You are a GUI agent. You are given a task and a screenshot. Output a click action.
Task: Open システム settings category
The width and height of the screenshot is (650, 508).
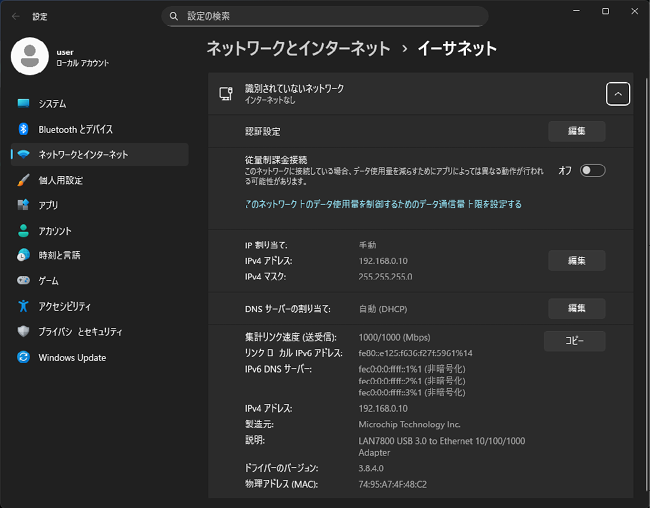point(99,103)
